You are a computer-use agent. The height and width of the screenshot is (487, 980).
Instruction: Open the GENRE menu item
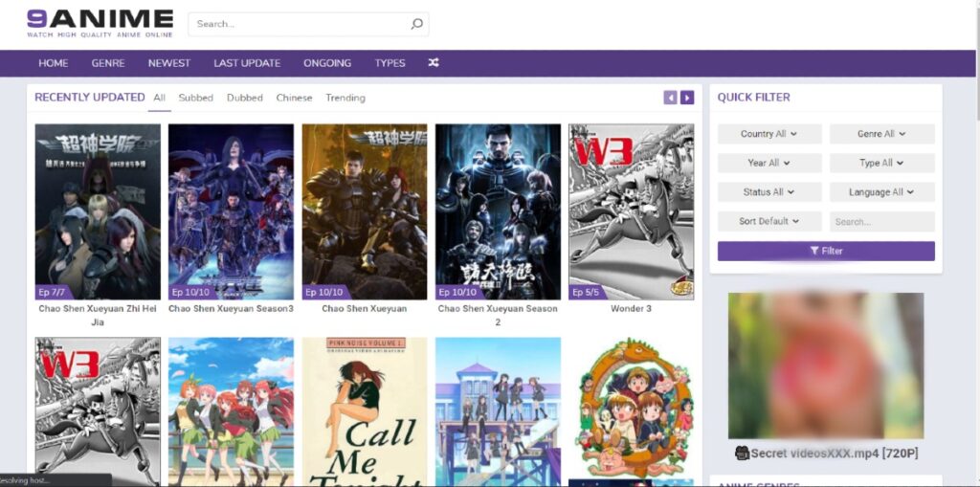click(108, 63)
